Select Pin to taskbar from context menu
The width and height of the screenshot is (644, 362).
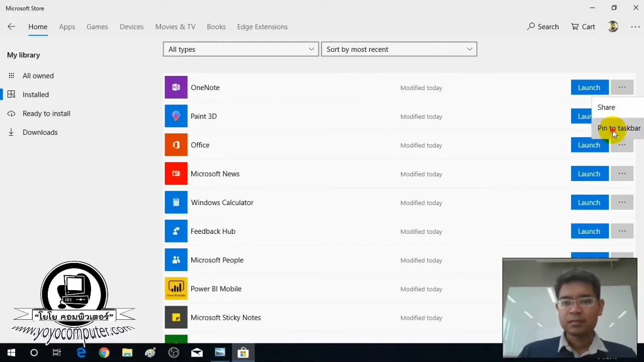tap(619, 128)
